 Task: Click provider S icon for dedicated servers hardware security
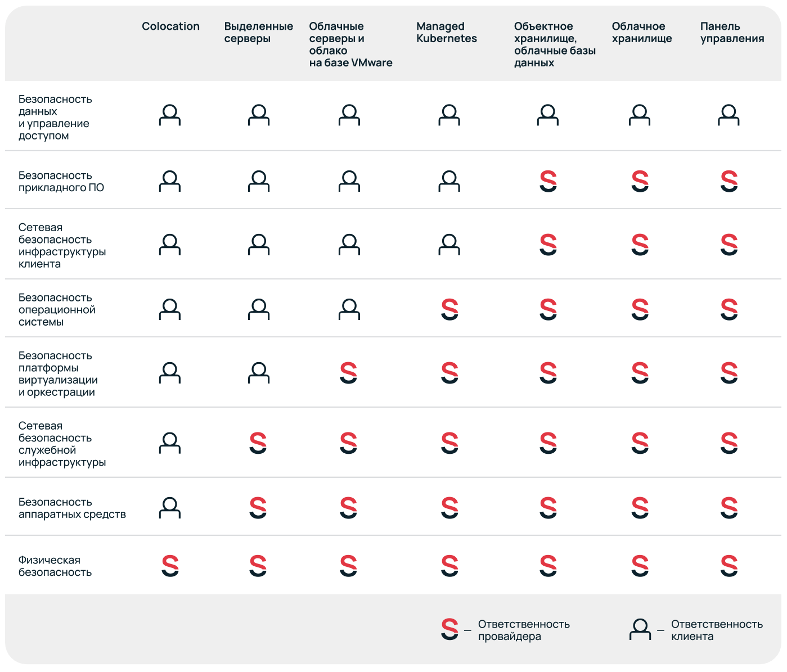point(258,508)
